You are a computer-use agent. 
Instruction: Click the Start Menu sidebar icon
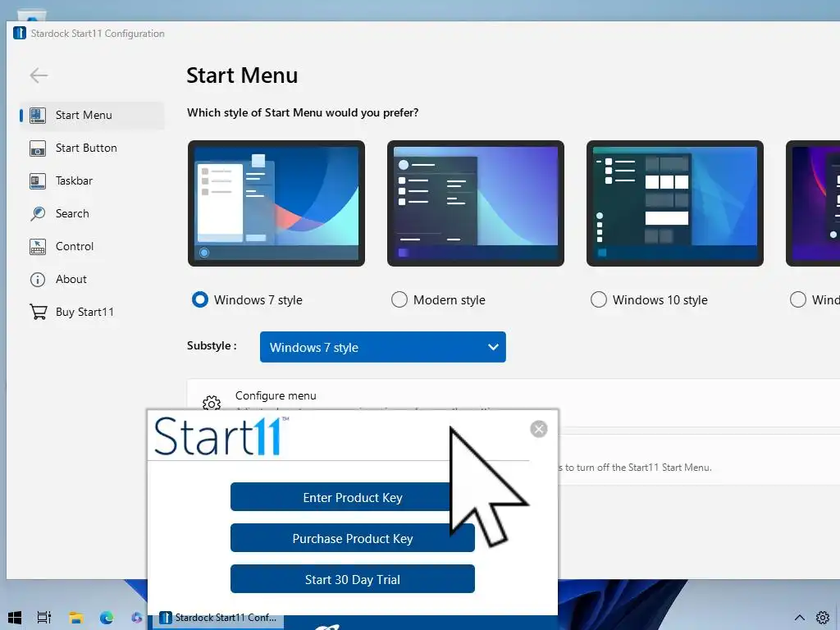pos(38,115)
